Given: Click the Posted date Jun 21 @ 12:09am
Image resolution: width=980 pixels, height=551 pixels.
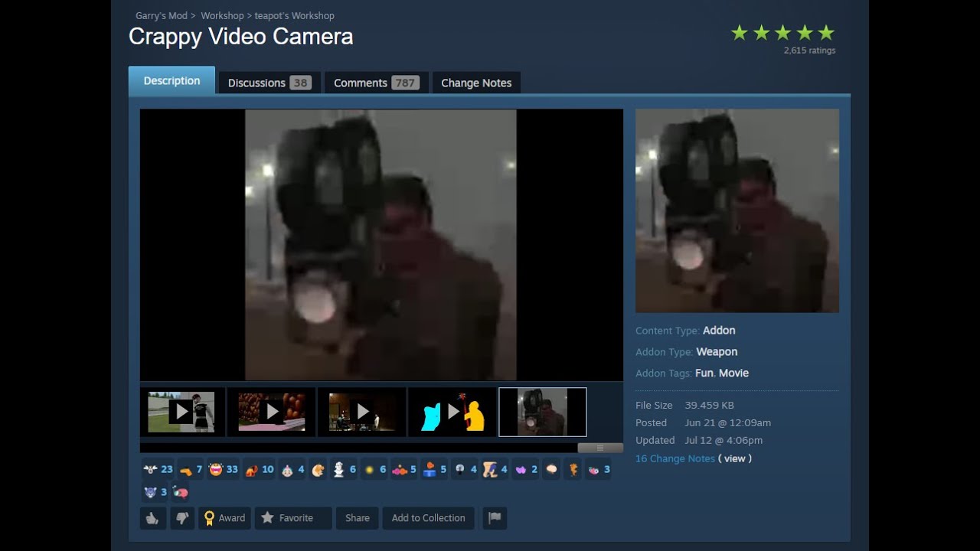Looking at the screenshot, I should pyautogui.click(x=727, y=422).
